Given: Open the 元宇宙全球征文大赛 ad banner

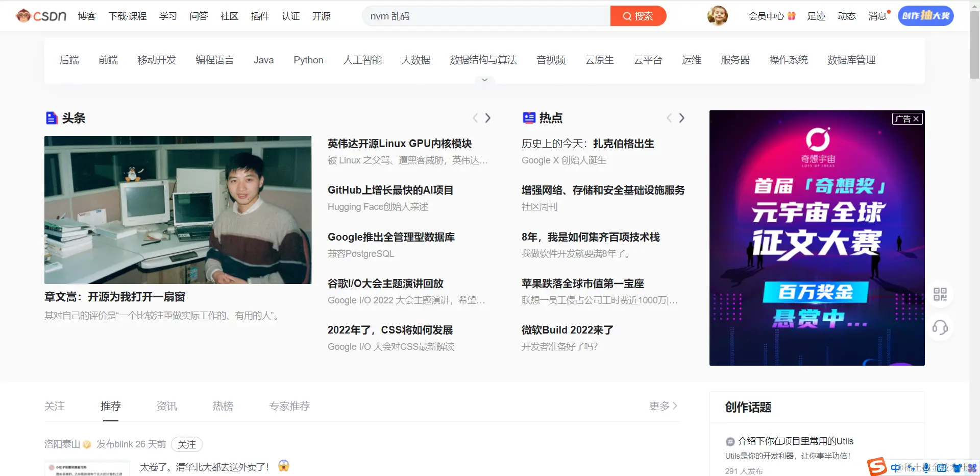Looking at the screenshot, I should pos(817,238).
